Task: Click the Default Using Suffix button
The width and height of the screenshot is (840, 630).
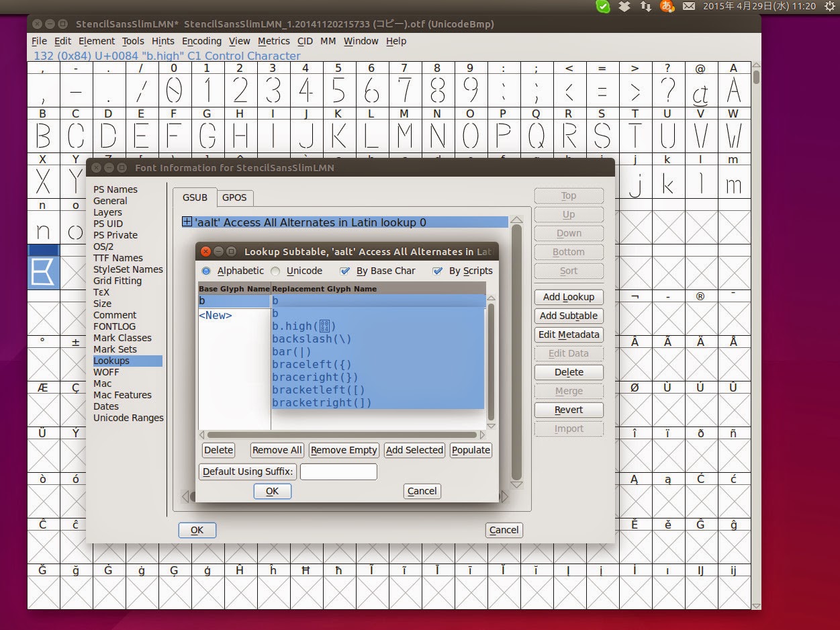Action: click(x=248, y=471)
